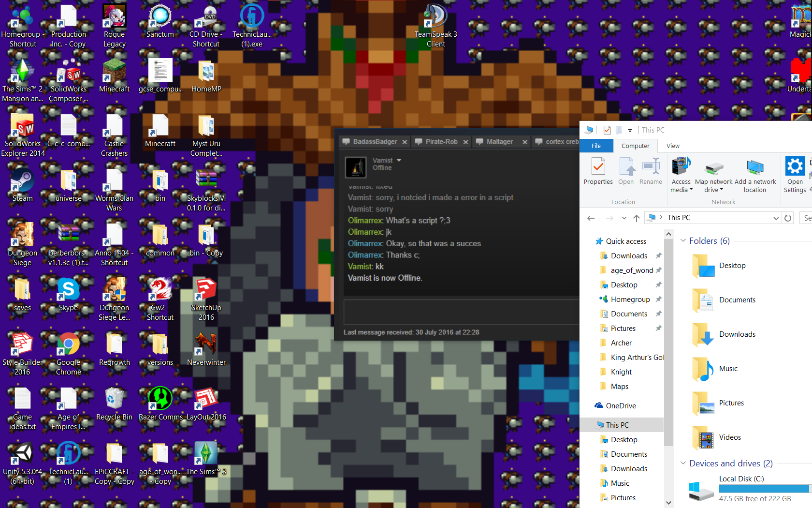Go back in Explorer navigation
This screenshot has height=508, width=812.
click(x=591, y=218)
